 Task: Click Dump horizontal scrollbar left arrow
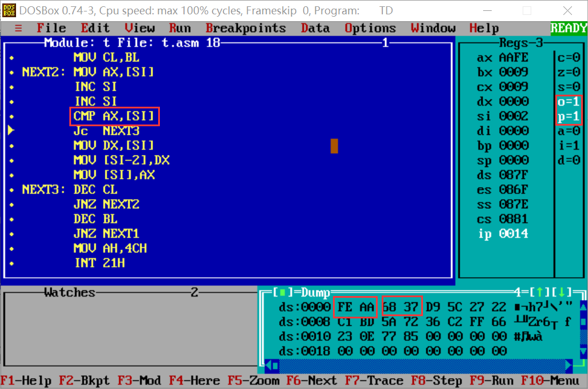point(269,365)
